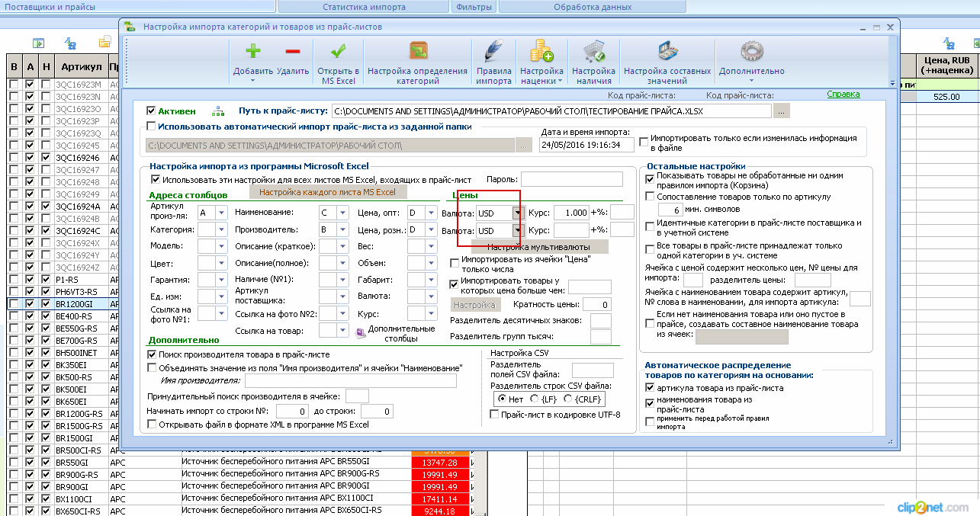
Task: Toggle open file in XML format
Action: click(x=153, y=425)
